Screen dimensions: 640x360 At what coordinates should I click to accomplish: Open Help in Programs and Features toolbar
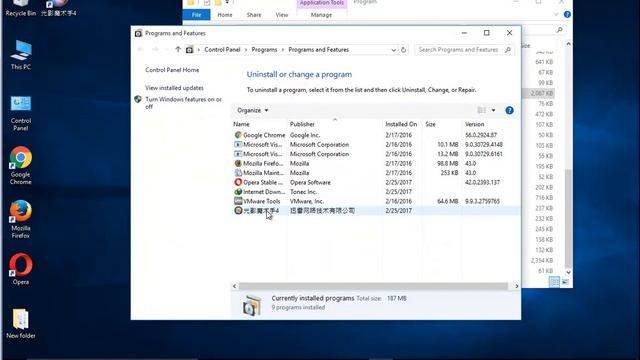point(509,110)
